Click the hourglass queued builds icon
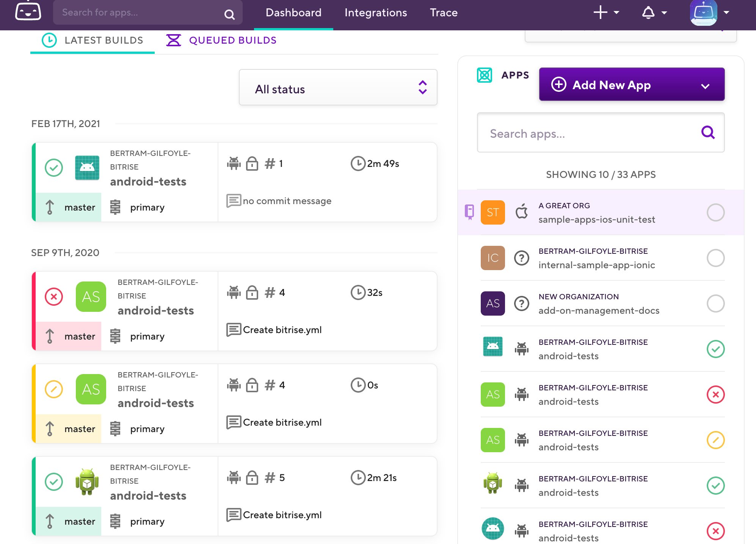 [174, 40]
